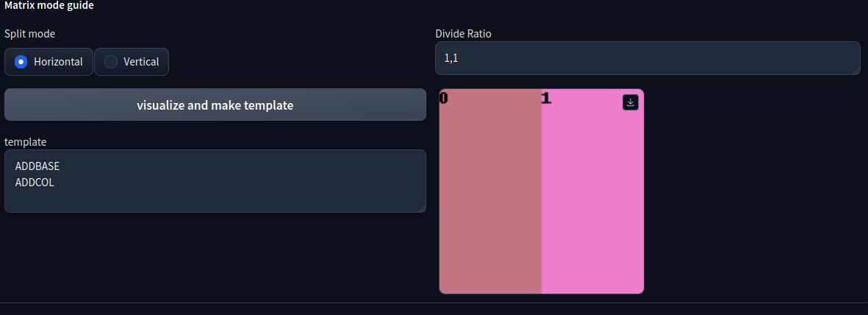
Task: Select the Horizontal split mode
Action: [21, 62]
